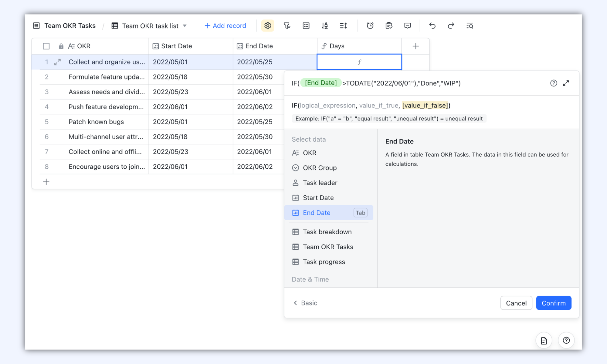
Task: Click the [End Date] token in formula
Action: 321,83
